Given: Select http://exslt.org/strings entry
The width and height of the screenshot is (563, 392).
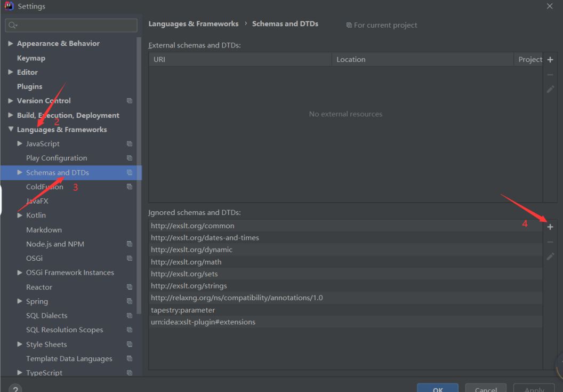Looking at the screenshot, I should click(345, 286).
